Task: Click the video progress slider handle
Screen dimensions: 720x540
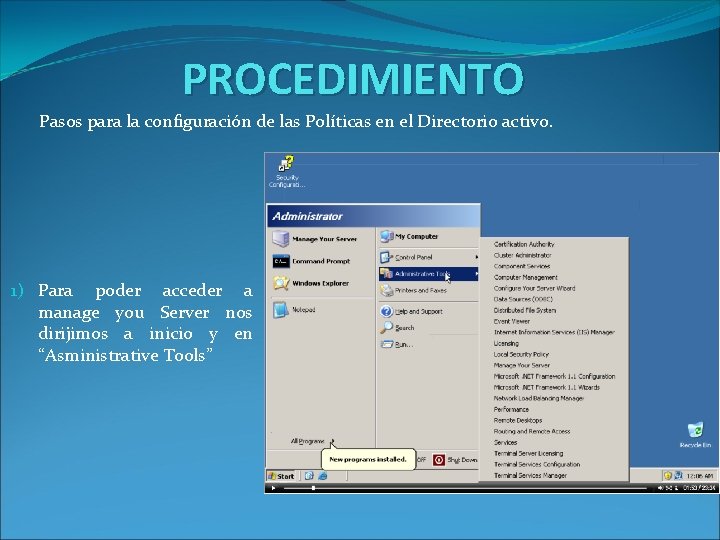Action: 313,488
